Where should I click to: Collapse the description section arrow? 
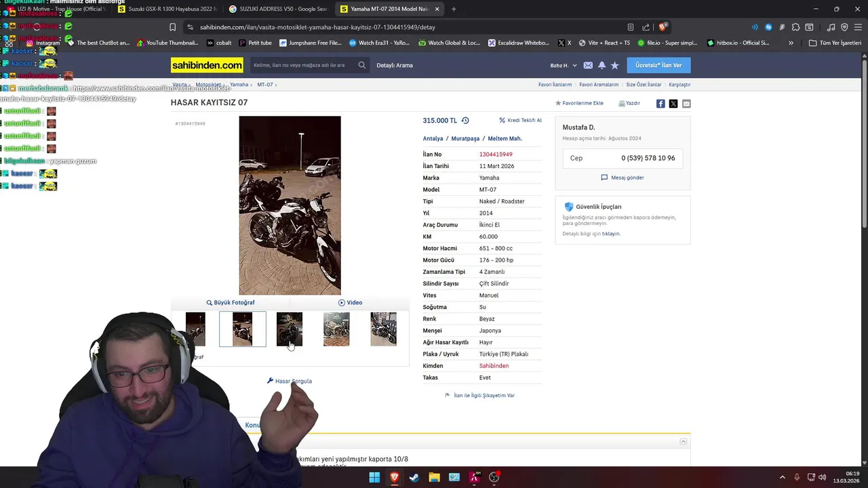coord(684,441)
